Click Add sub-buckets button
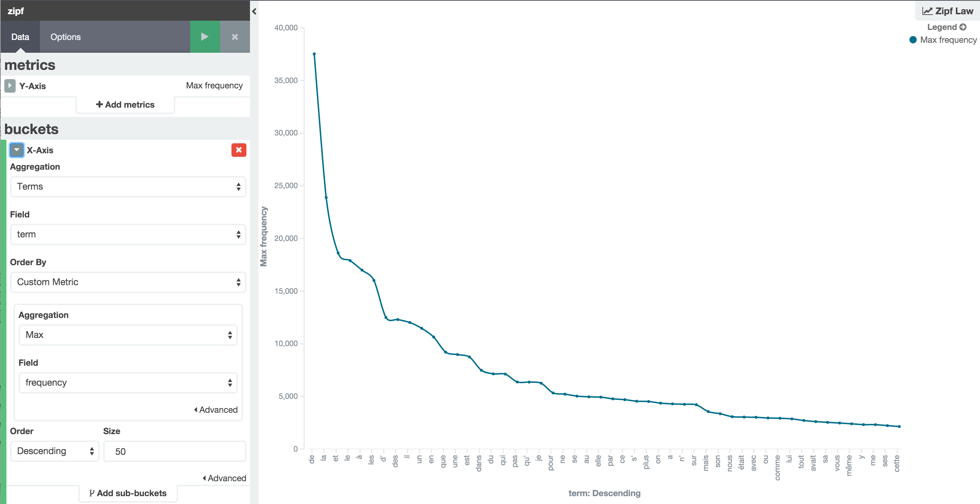Viewport: 980px width, 504px height. (x=126, y=493)
